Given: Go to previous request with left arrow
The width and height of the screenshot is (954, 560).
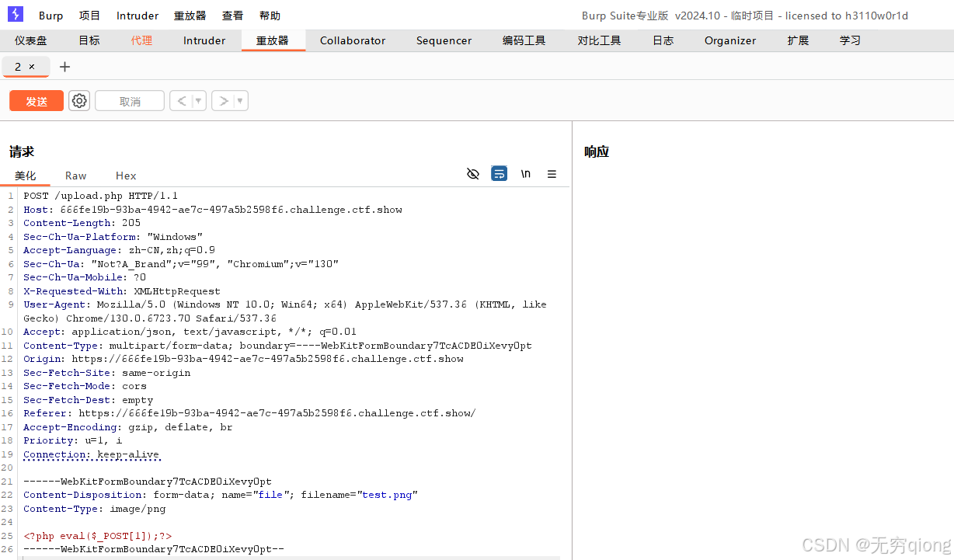Looking at the screenshot, I should pyautogui.click(x=181, y=101).
